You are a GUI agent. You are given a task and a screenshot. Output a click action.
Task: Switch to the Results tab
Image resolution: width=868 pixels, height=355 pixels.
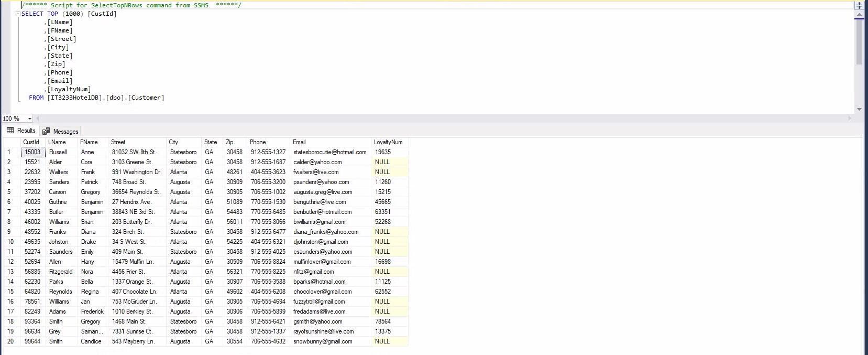click(x=21, y=131)
